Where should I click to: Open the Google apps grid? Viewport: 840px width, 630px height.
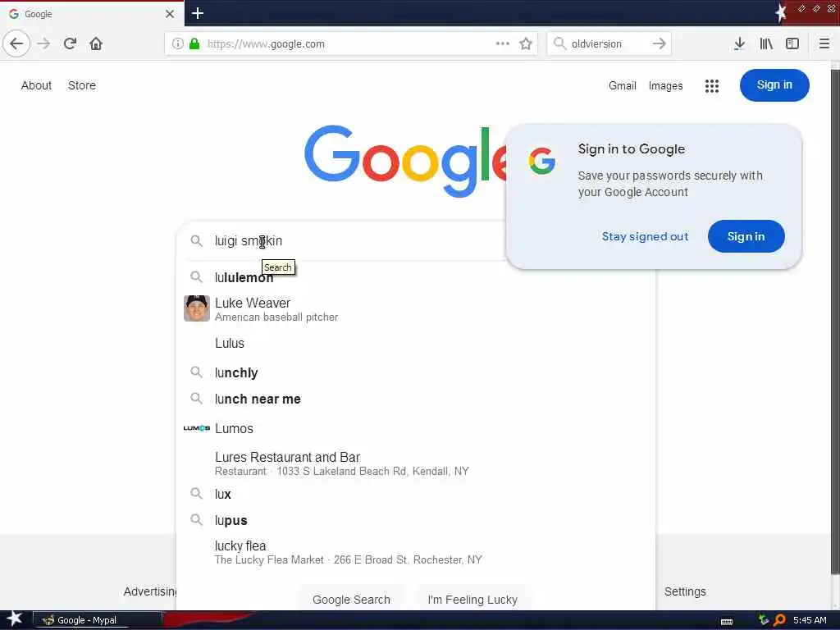(x=712, y=85)
